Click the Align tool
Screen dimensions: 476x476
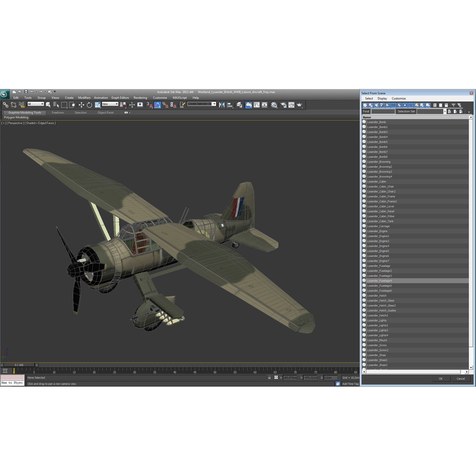click(230, 105)
